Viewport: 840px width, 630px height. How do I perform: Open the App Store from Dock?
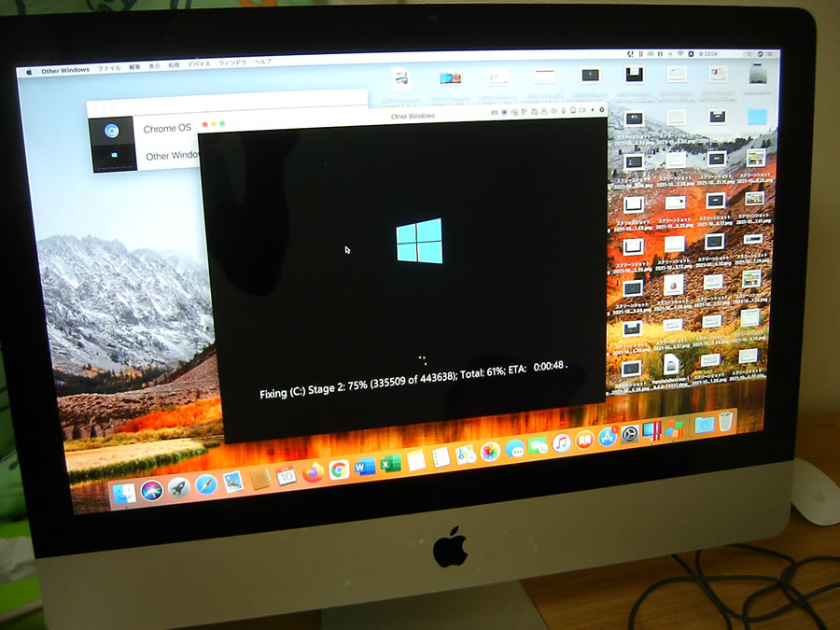608,437
